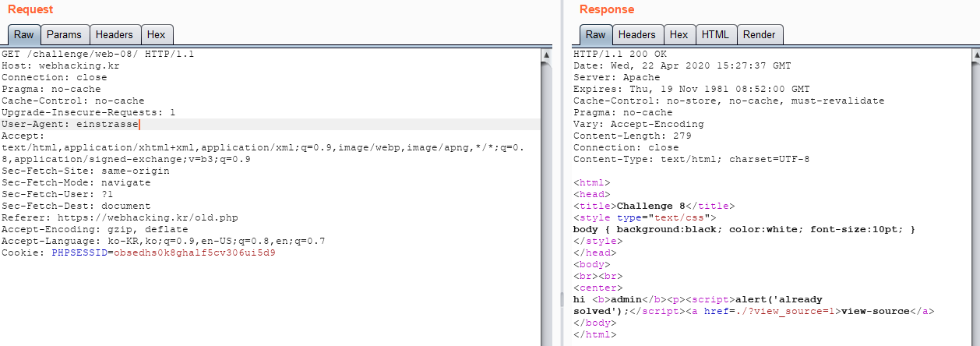Click the Accept-Encoding: gzip, deflate line
The width and height of the screenshot is (980, 346).
pyautogui.click(x=95, y=229)
